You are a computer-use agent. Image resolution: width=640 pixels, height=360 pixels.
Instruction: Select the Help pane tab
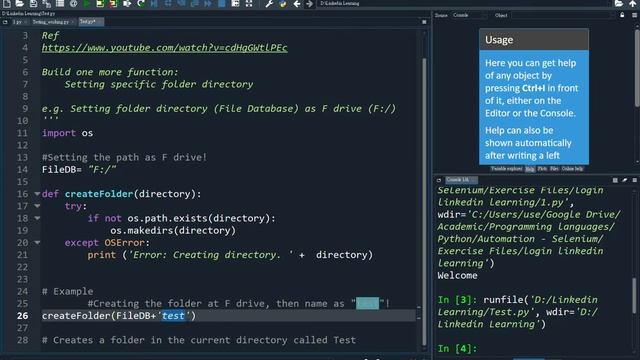coord(530,169)
